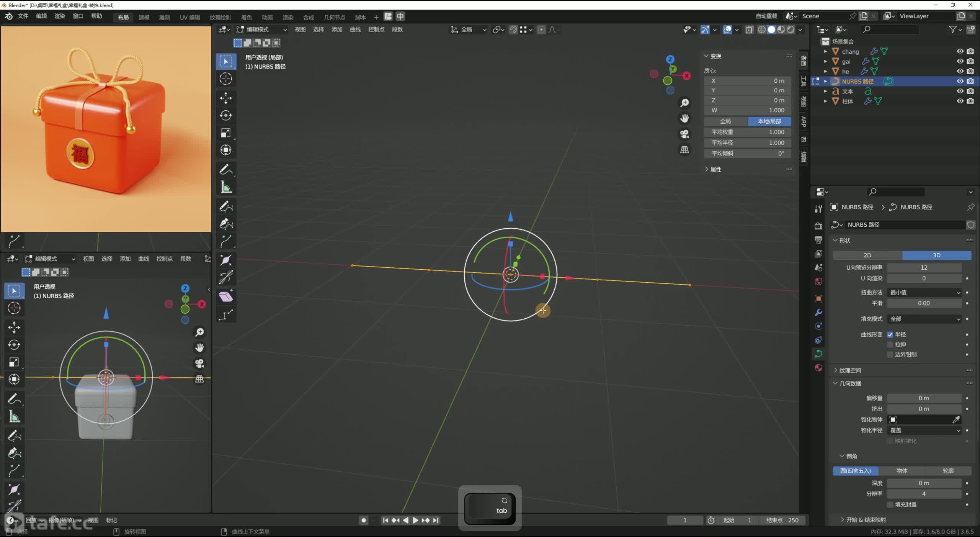Viewport: 980px width, 537px height.
Task: Enable the 填充封盖 checkbox
Action: pyautogui.click(x=890, y=504)
